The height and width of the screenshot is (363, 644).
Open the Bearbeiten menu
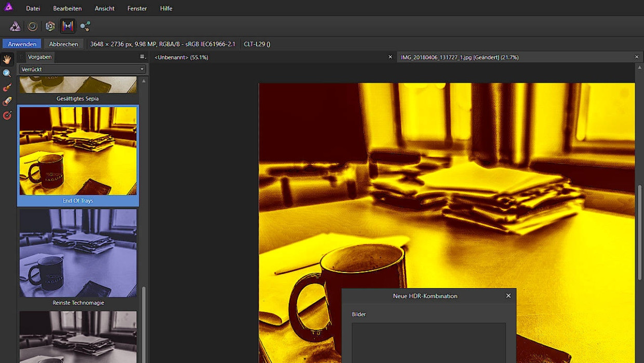[x=68, y=8]
